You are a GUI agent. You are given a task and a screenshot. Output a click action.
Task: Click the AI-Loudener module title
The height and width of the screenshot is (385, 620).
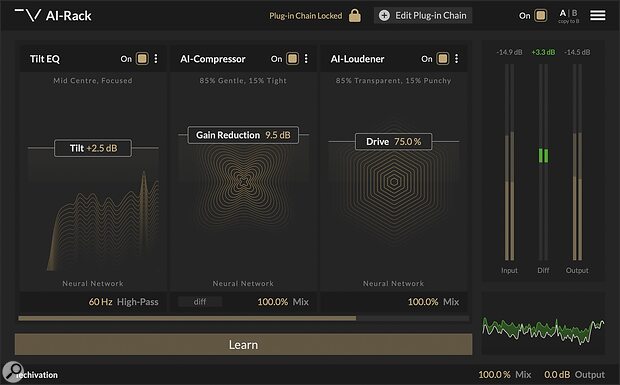[x=357, y=59]
